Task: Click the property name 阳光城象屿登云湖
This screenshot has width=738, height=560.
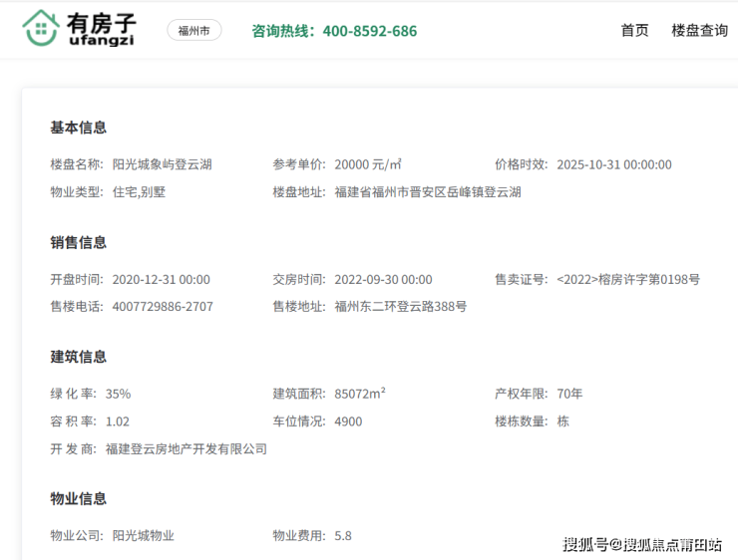Action: pyautogui.click(x=162, y=164)
